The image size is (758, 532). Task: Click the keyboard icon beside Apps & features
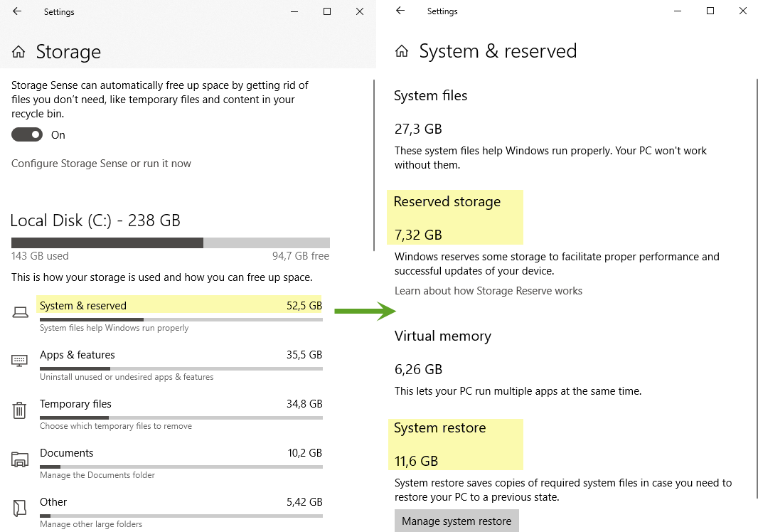tap(20, 361)
